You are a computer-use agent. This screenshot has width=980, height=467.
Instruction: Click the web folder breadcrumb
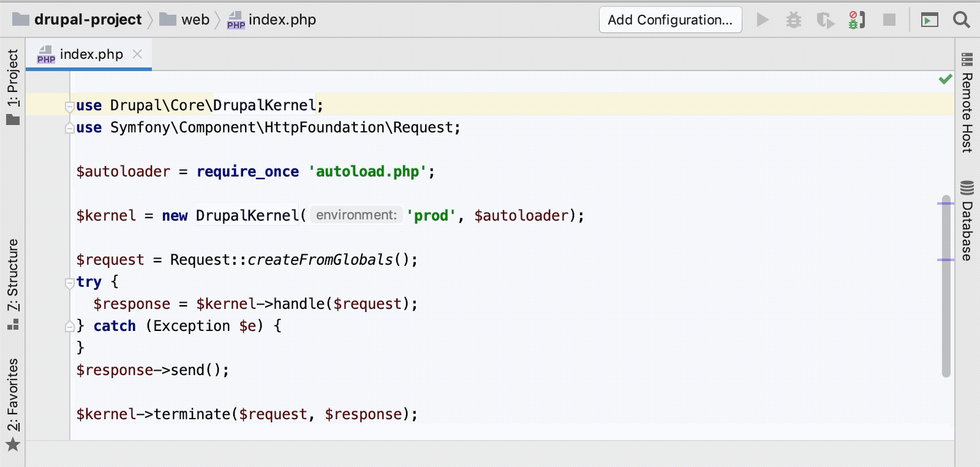coord(195,20)
